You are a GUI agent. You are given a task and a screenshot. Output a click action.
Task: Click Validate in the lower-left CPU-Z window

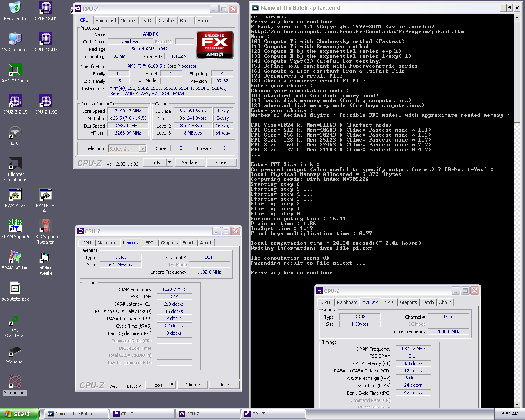point(192,385)
